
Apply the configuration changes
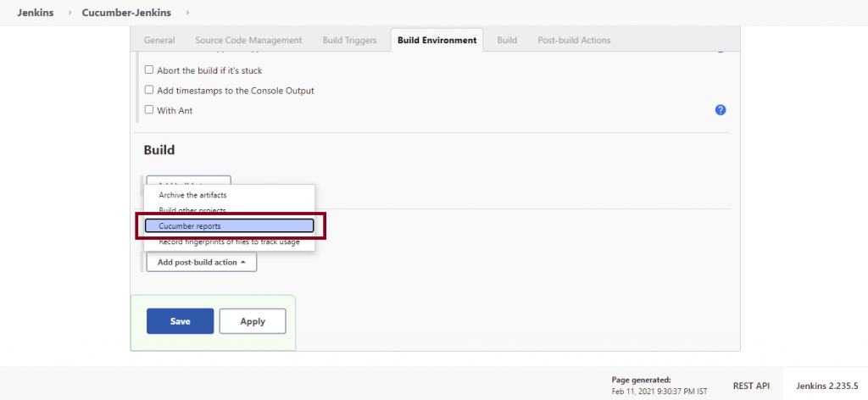(253, 321)
